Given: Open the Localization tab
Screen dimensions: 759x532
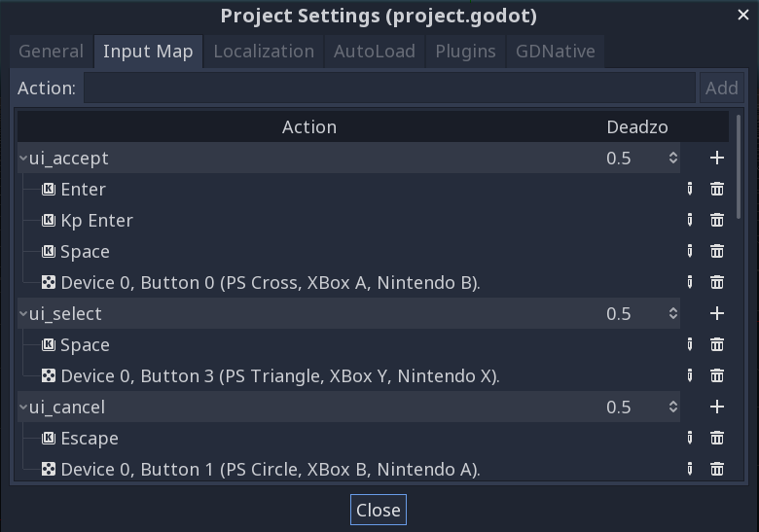Looking at the screenshot, I should (x=264, y=51).
